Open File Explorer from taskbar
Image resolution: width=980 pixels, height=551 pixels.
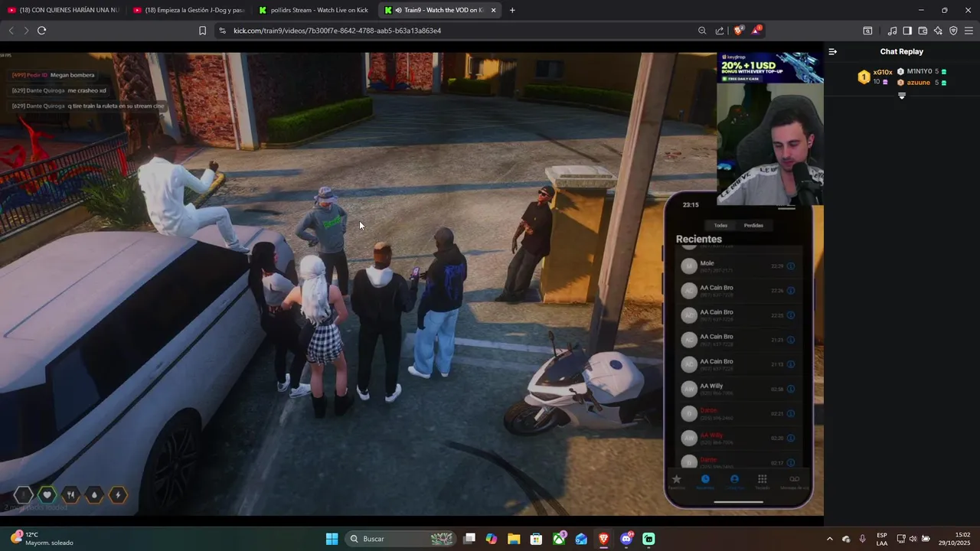(514, 539)
